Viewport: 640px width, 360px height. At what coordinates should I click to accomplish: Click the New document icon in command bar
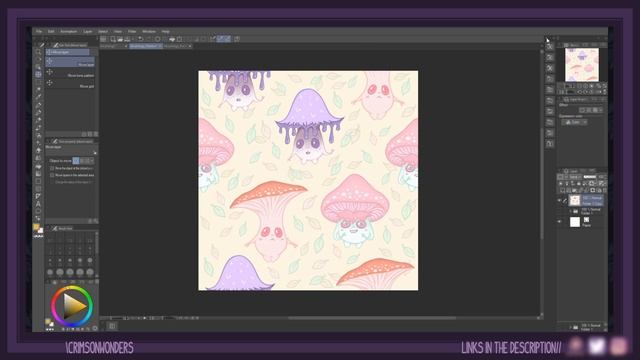click(113, 39)
